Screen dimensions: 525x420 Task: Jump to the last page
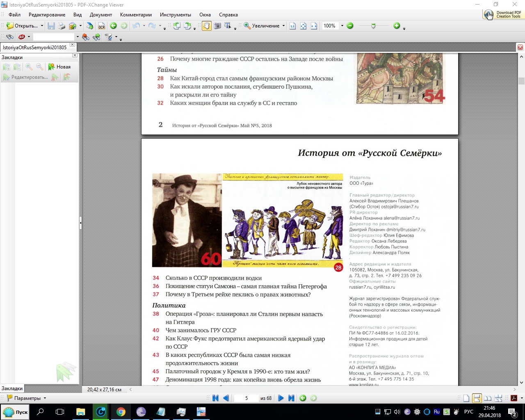[291, 398]
